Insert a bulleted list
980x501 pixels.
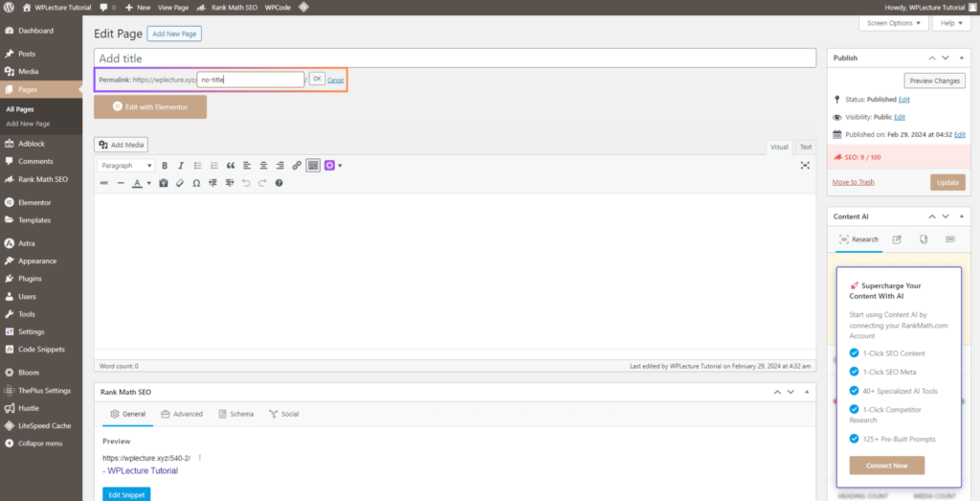pos(197,166)
